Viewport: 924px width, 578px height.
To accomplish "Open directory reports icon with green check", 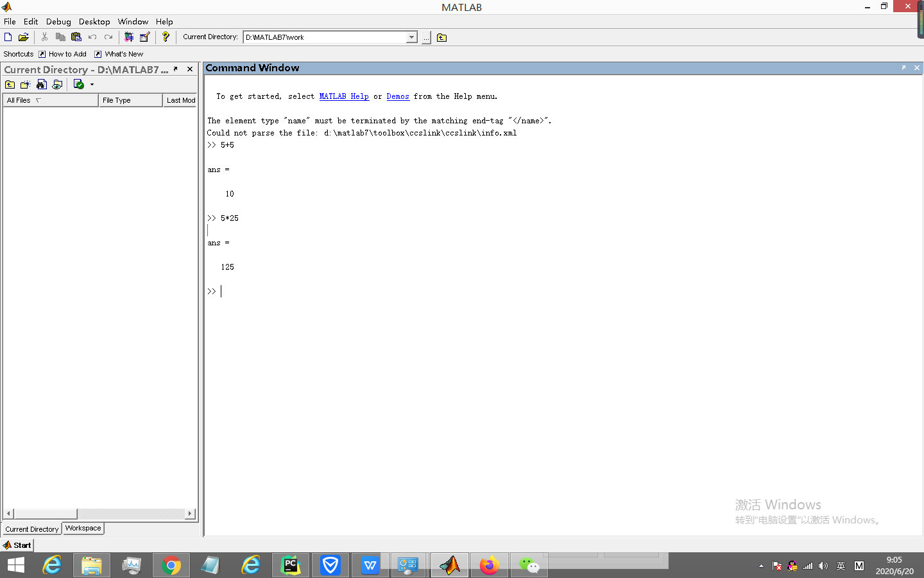I will tap(78, 85).
